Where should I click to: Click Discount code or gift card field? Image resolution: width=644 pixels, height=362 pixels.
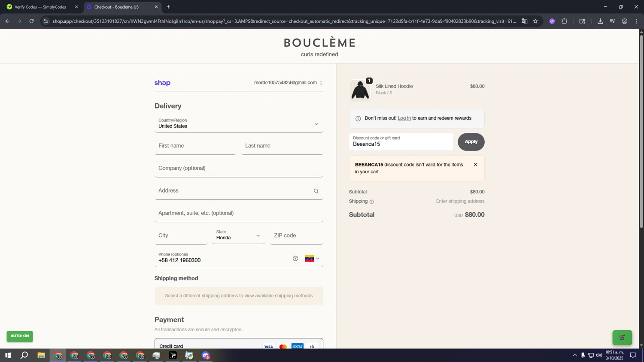click(401, 142)
